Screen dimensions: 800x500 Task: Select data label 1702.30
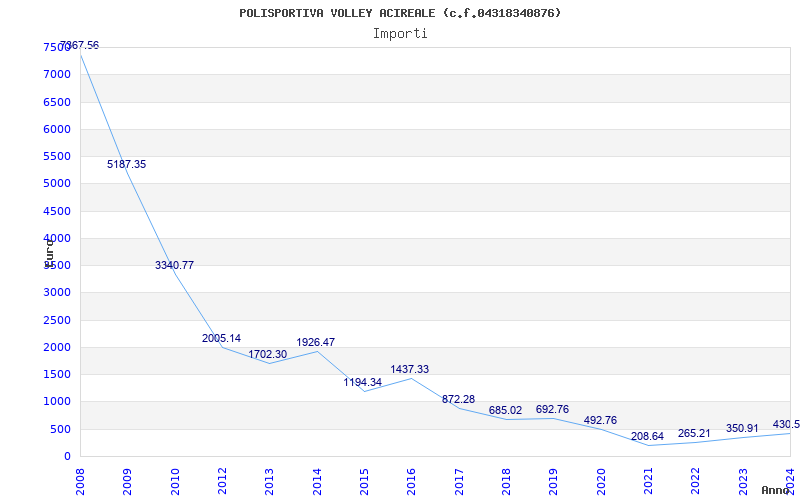coord(268,354)
